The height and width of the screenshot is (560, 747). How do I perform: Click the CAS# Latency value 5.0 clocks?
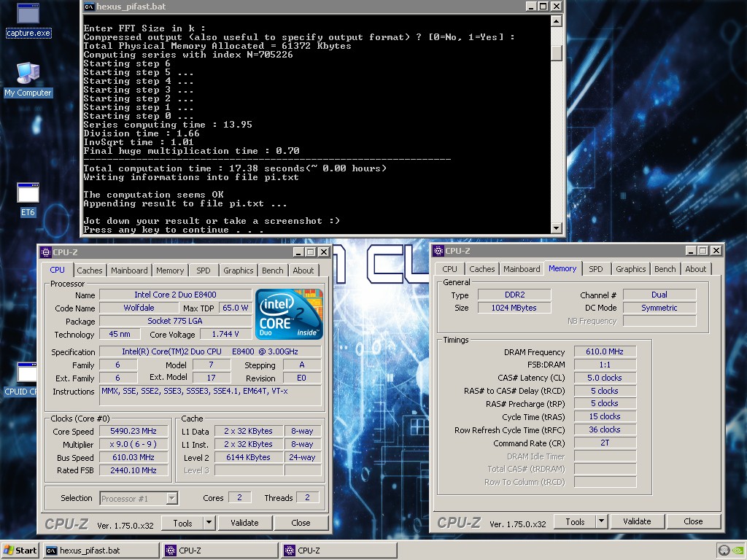(x=605, y=378)
